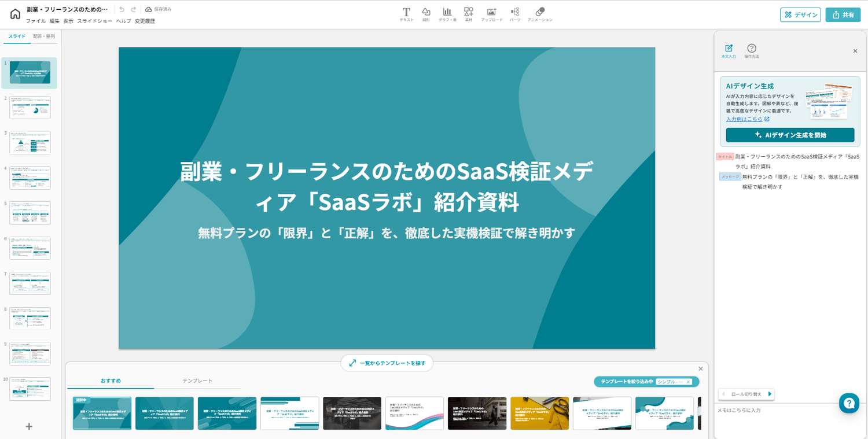Open the ヘルプ menu
868x439 pixels.
(x=124, y=21)
